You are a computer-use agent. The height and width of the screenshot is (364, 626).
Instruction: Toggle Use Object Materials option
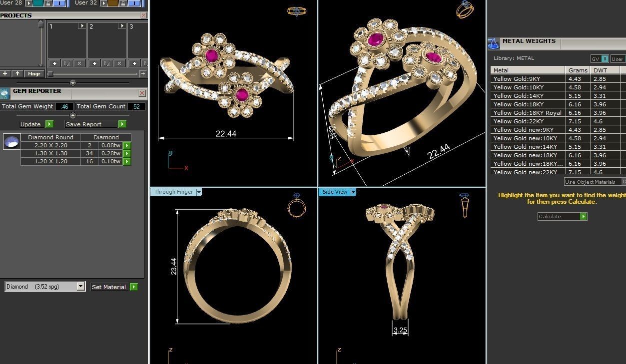click(595, 182)
